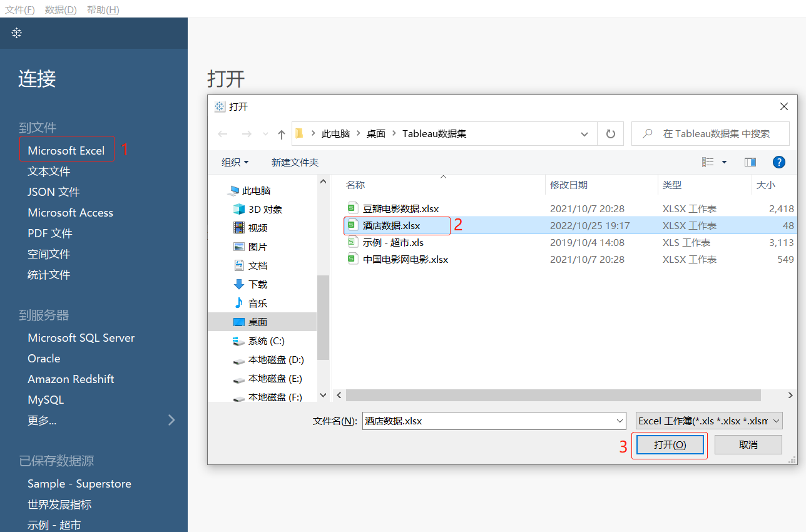Open the view options dropdown arrow
The width and height of the screenshot is (806, 532).
(x=725, y=162)
